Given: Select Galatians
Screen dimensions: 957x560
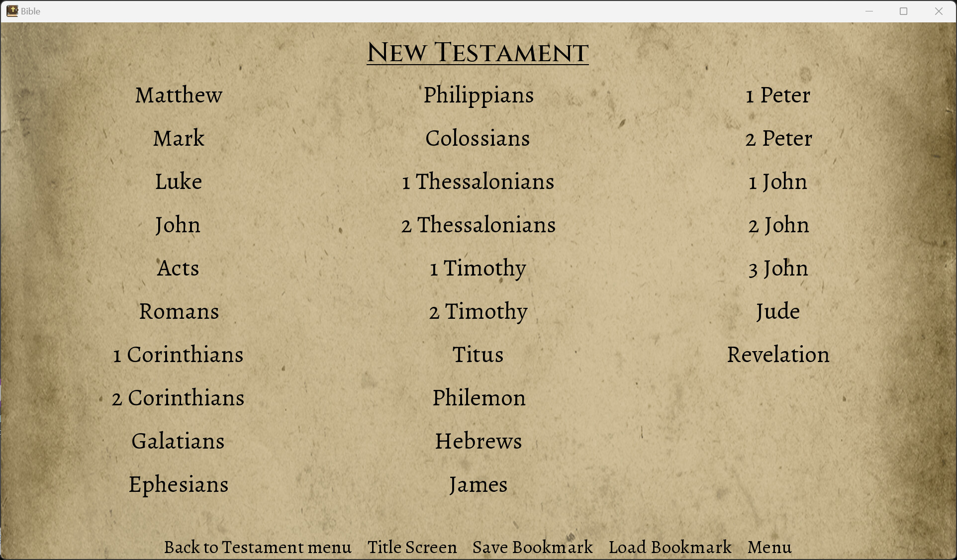Looking at the screenshot, I should click(178, 441).
